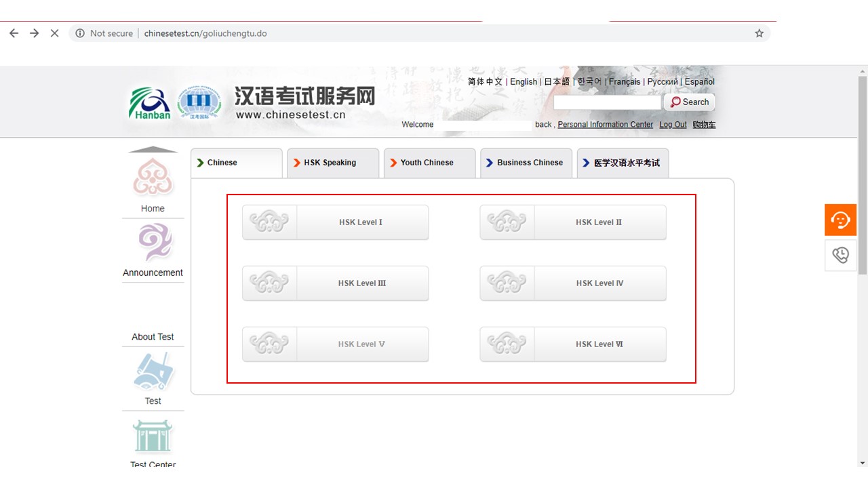Screen dimensions: 868x488
Task: Go back using the browser back arrow
Action: pyautogui.click(x=14, y=33)
